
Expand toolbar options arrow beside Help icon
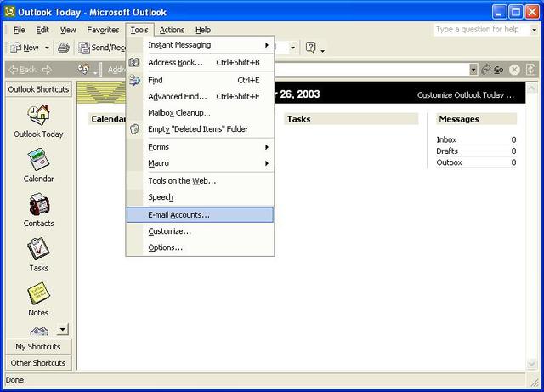[x=323, y=51]
